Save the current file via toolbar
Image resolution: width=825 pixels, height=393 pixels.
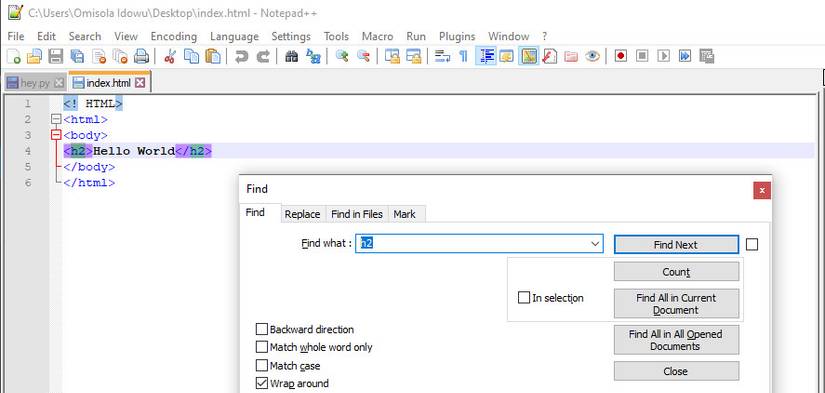click(x=56, y=56)
